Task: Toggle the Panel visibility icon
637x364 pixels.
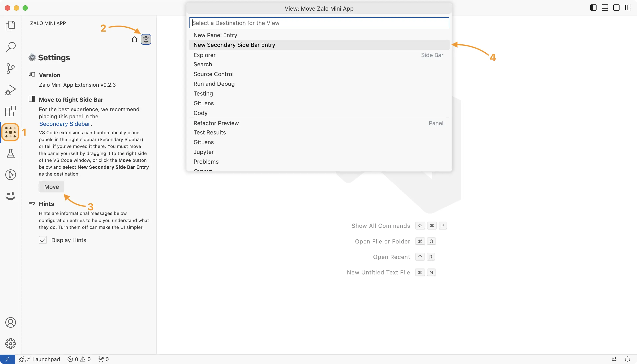Action: click(604, 8)
